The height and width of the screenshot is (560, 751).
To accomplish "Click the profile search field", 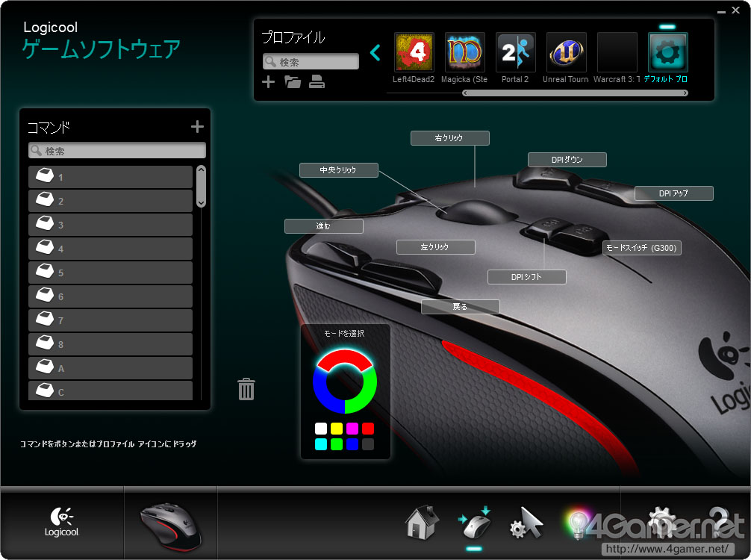I will pos(311,62).
